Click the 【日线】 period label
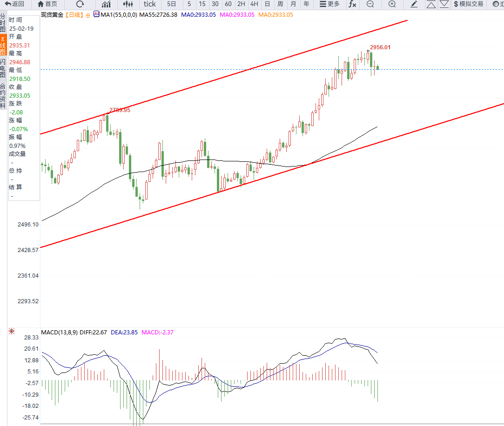 coord(74,15)
